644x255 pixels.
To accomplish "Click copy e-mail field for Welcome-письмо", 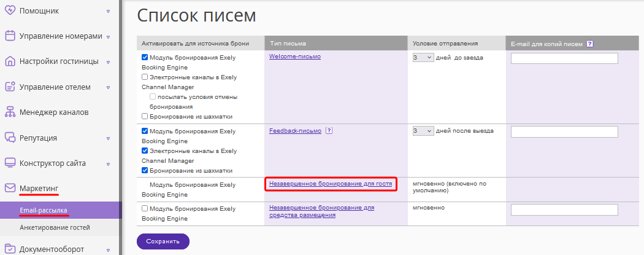I will point(564,58).
